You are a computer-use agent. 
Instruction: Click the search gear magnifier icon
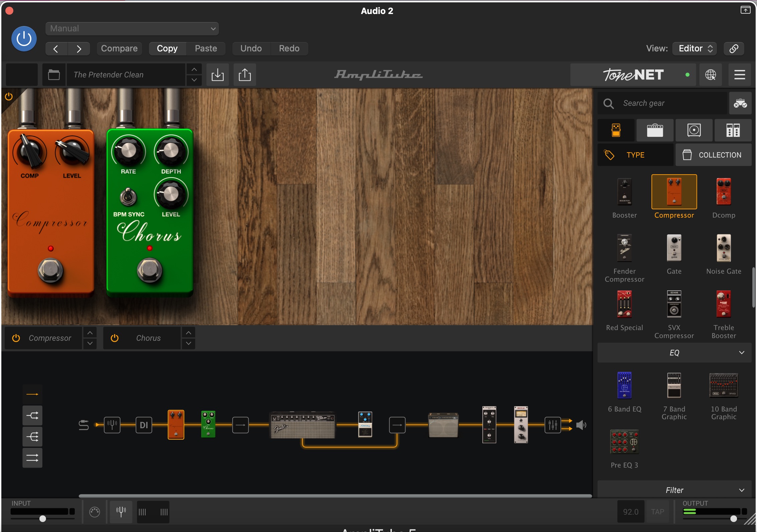click(608, 103)
